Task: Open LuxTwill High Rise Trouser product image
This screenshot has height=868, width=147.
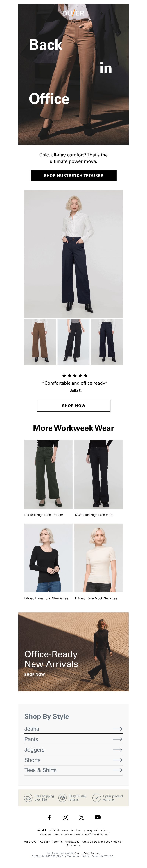Action: [48, 474]
